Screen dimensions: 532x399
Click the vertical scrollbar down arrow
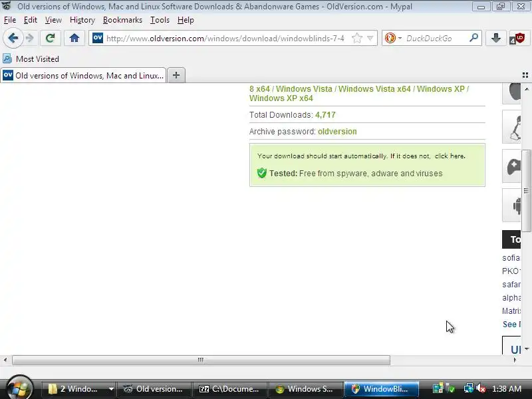pos(526,348)
